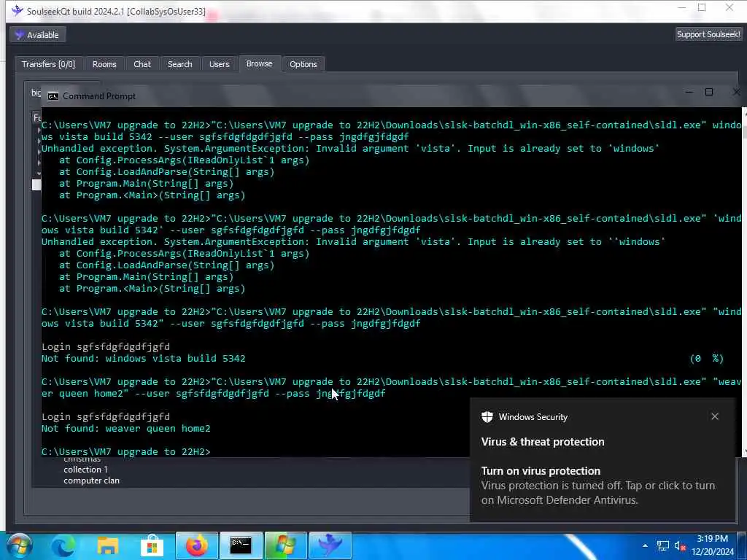Switch to the Transfers [0/0] tab
This screenshot has width=747, height=560.
pyautogui.click(x=48, y=64)
